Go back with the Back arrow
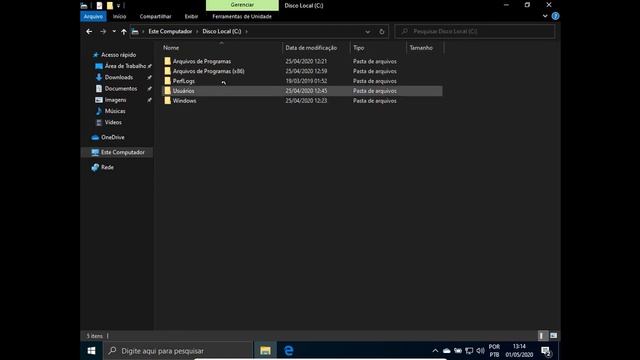 tap(89, 31)
